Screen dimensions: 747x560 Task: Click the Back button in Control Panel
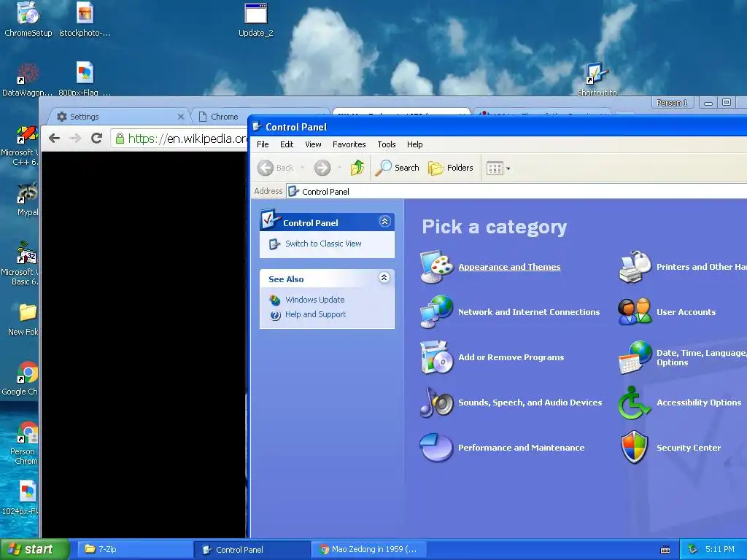pos(276,168)
